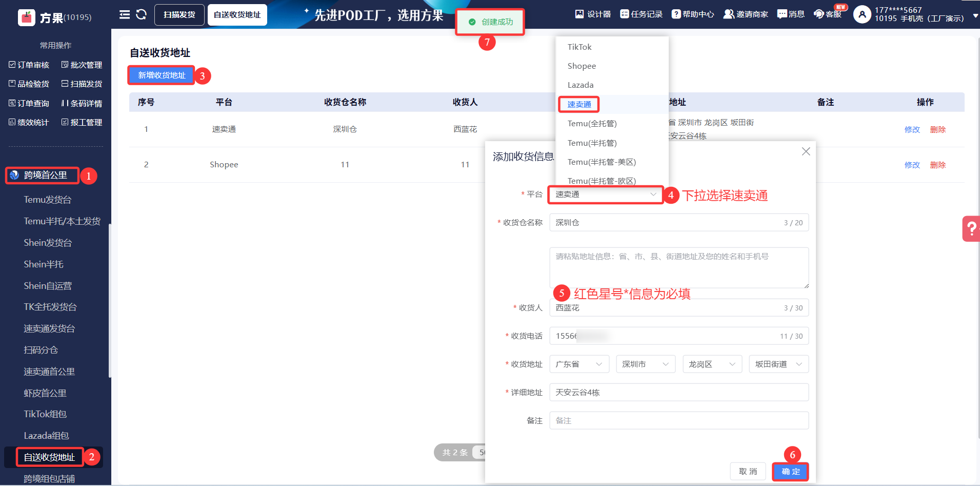Click the 收货人 input field
Image resolution: width=980 pixels, height=486 pixels.
[x=679, y=308]
